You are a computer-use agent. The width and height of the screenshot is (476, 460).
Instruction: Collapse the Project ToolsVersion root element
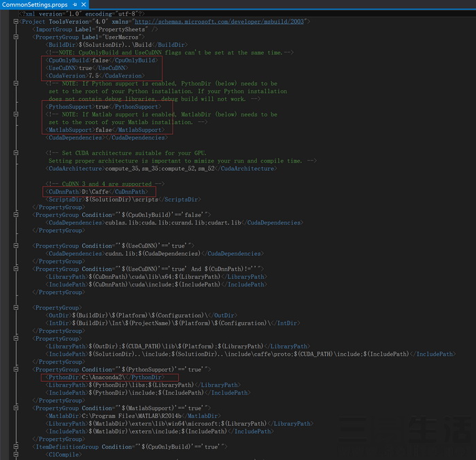coord(16,22)
